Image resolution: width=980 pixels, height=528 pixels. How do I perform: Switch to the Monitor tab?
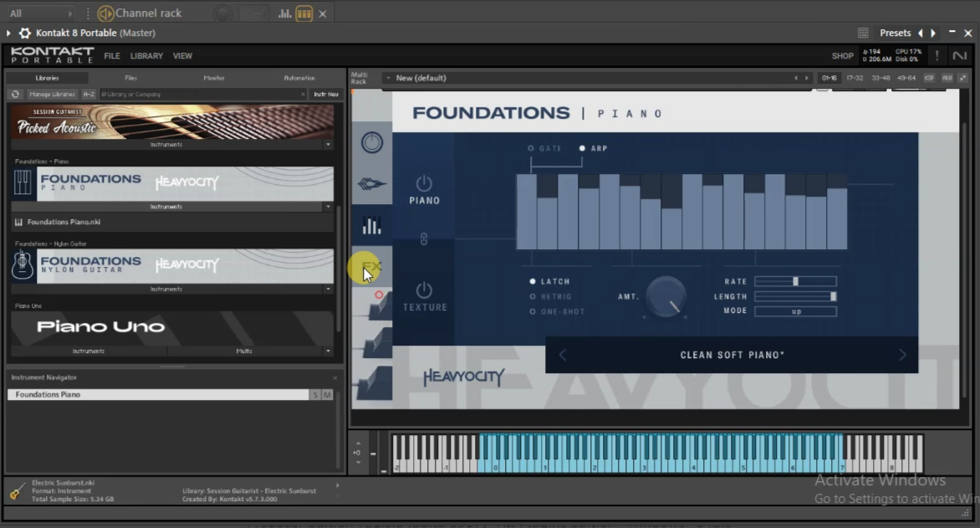214,78
